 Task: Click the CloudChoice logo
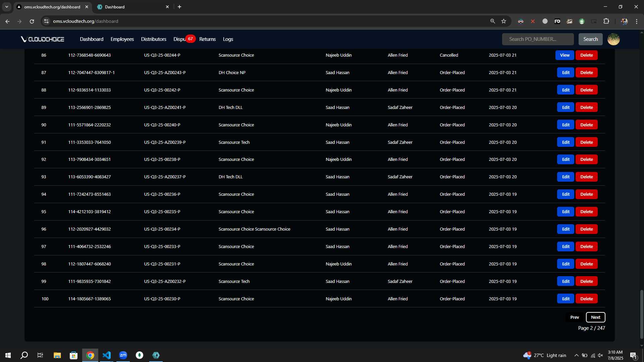[43, 39]
